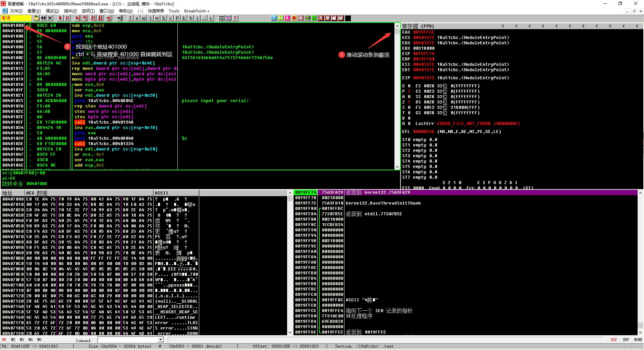Select address row 00401000 in disassembly
Screen dimensions: 644x350
pyautogui.click(x=13, y=26)
